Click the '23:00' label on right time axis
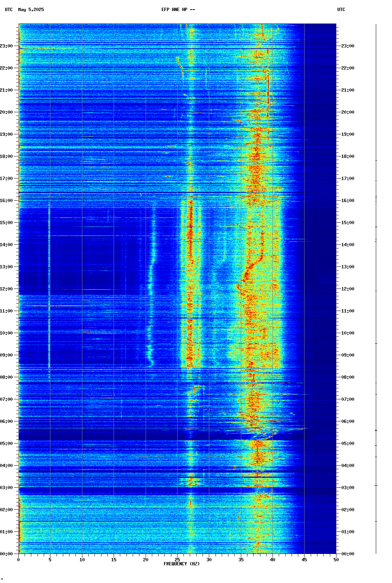Image resolution: width=392 pixels, height=583 pixels. click(348, 46)
